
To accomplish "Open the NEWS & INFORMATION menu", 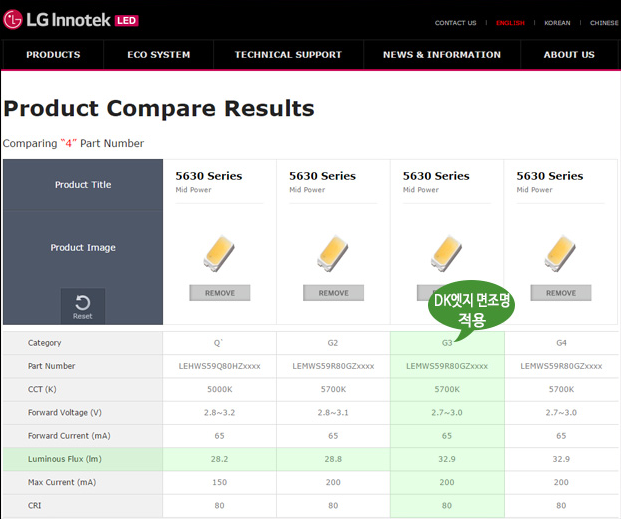I will (x=442, y=55).
